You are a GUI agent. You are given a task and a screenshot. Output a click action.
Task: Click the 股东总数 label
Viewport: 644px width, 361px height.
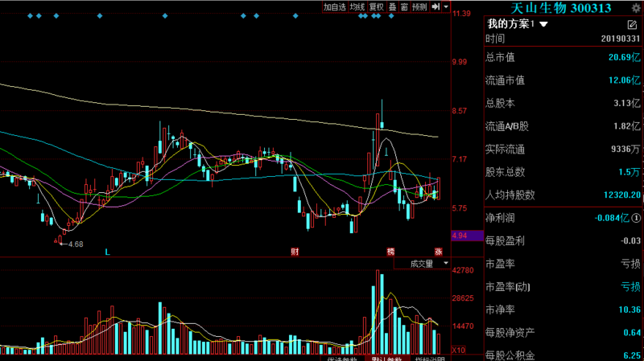(x=505, y=172)
